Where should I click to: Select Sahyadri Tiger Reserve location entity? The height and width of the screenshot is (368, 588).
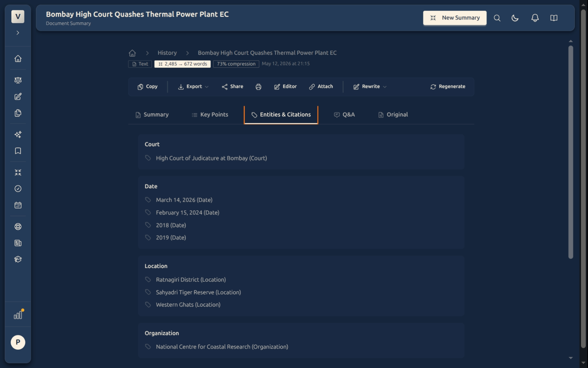tap(198, 292)
